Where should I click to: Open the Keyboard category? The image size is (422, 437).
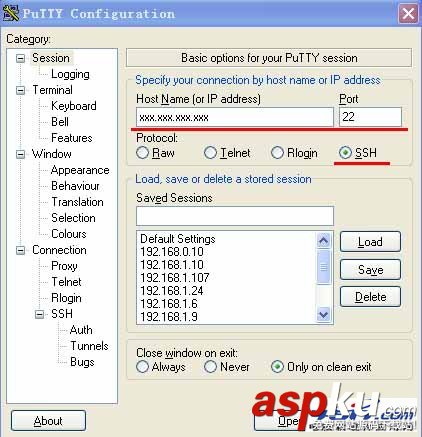(74, 106)
